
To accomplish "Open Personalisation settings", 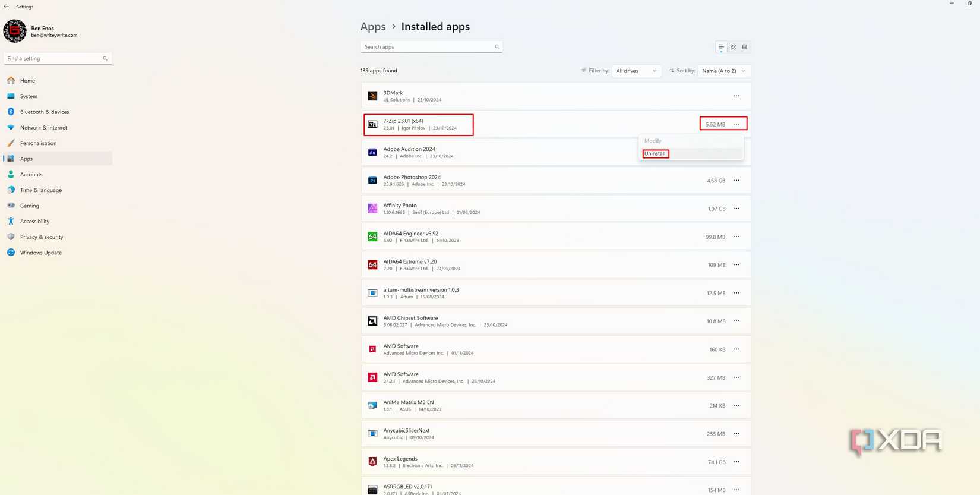I will 58,143.
